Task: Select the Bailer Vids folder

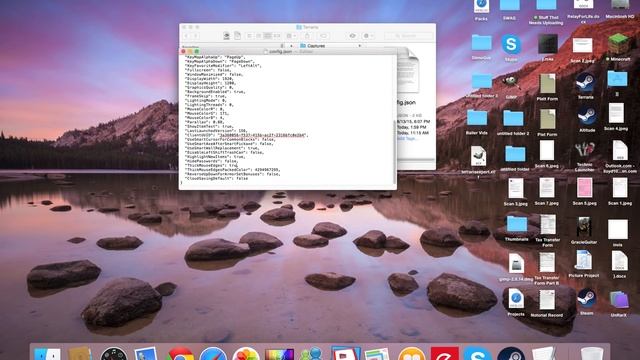Action: 477,118
